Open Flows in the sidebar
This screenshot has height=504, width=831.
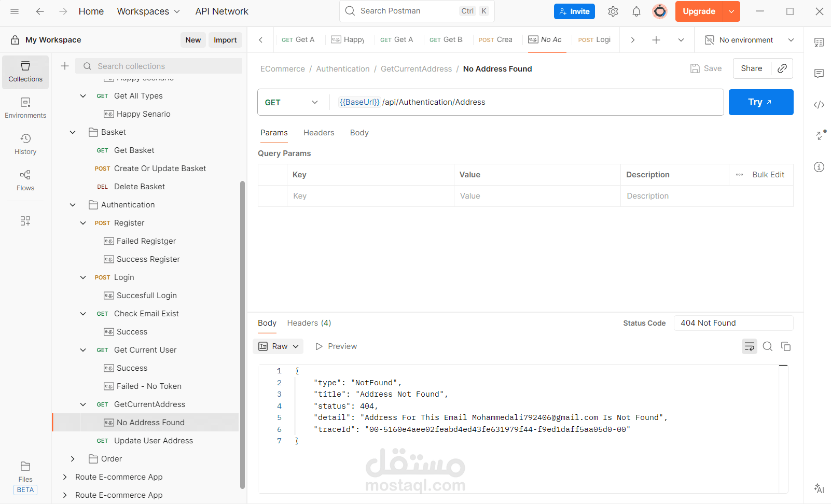(x=25, y=181)
